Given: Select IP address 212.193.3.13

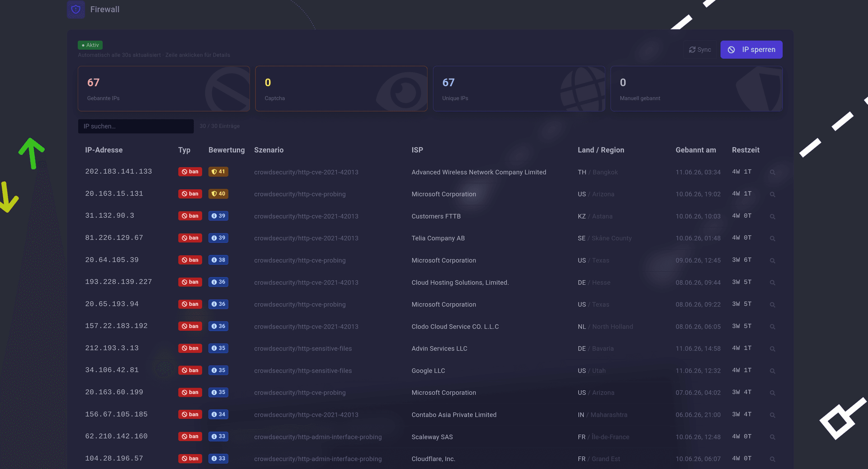Looking at the screenshot, I should pyautogui.click(x=112, y=348).
